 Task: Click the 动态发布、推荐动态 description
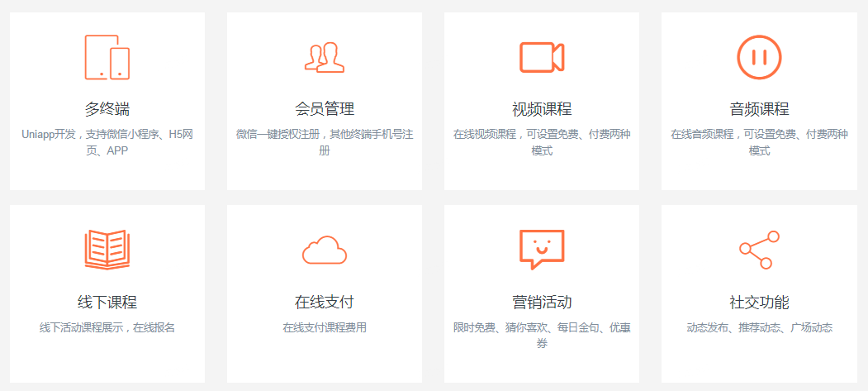point(759,327)
